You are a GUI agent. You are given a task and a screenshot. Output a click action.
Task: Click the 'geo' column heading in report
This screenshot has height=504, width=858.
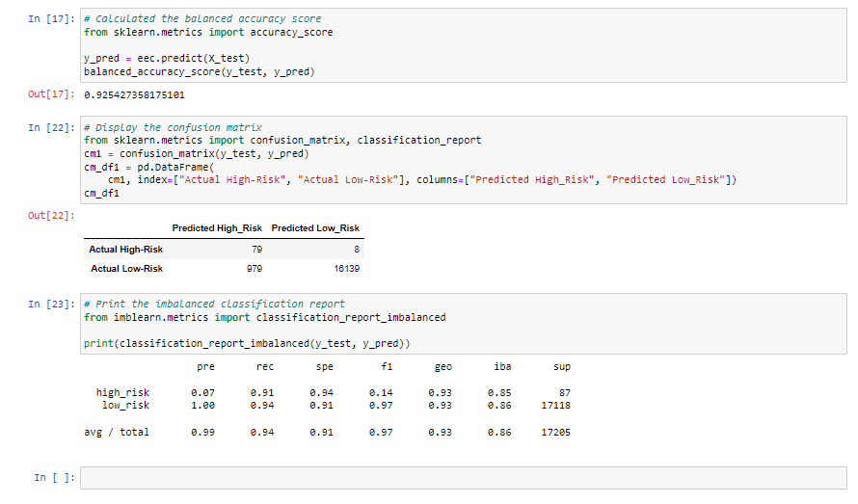click(443, 366)
